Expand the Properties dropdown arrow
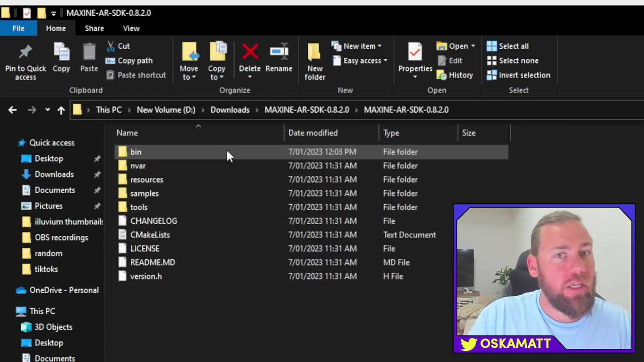Screen dimensions: 644x362 click(415, 77)
